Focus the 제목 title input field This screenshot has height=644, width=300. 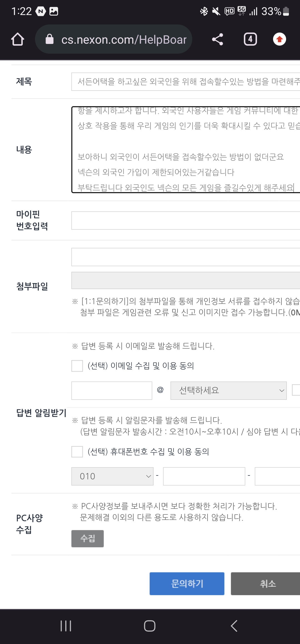pos(186,82)
